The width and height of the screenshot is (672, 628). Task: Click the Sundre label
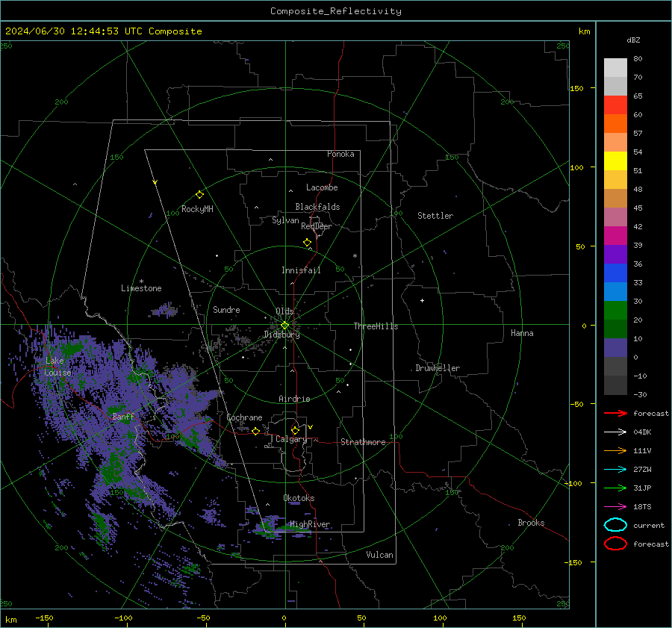click(x=226, y=309)
